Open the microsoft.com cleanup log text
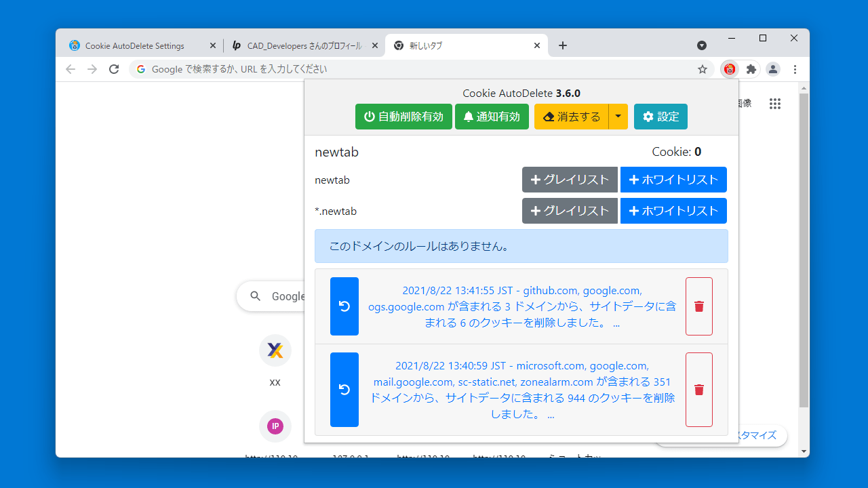Screen dimensions: 868x488 click(x=522, y=390)
